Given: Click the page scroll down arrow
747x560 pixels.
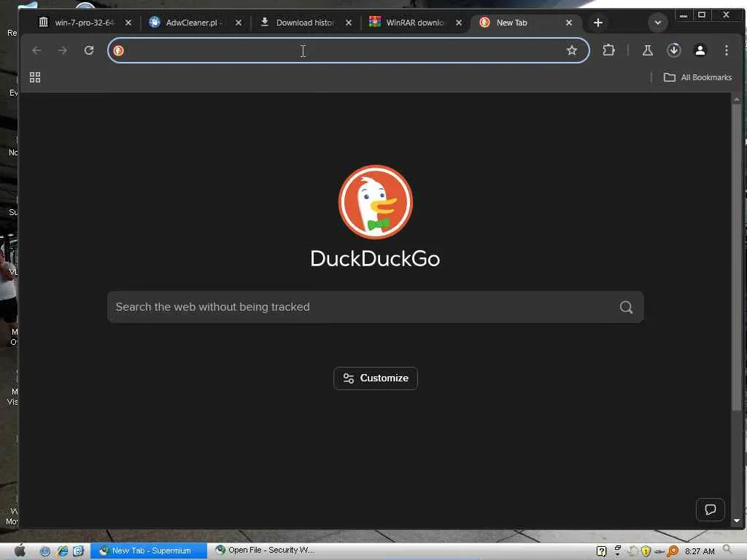Looking at the screenshot, I should (x=737, y=521).
